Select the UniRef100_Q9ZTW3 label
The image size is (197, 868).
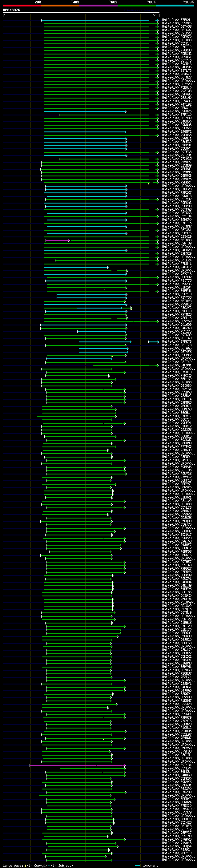(177, 91)
